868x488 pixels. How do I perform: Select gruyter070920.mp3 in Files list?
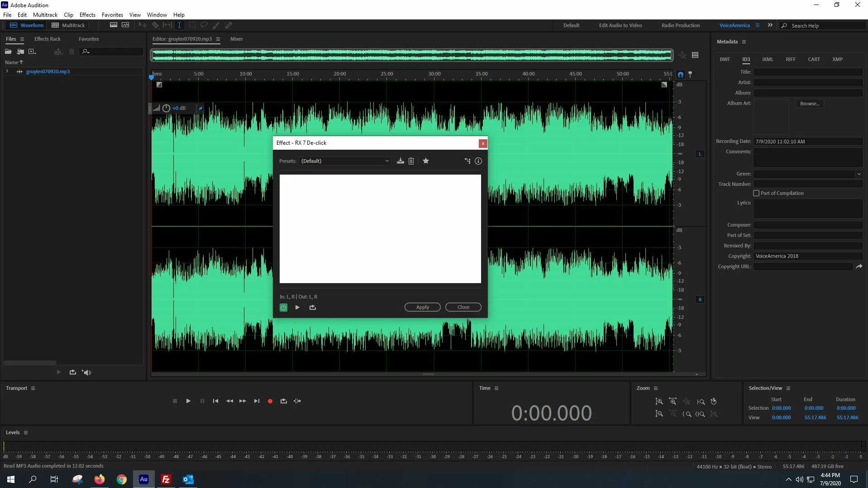pyautogui.click(x=48, y=71)
